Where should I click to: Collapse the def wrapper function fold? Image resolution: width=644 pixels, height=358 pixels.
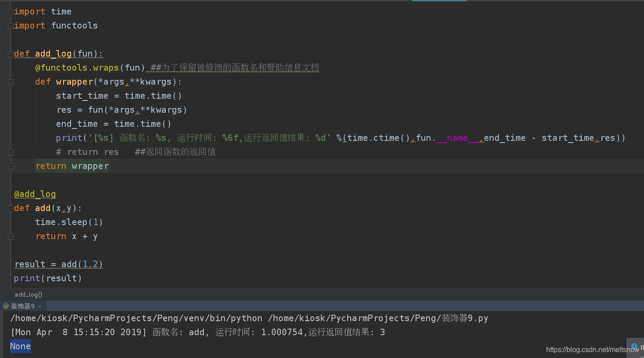pyautogui.click(x=11, y=82)
